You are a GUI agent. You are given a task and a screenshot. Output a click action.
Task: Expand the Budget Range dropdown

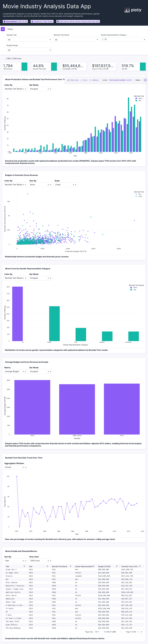pyautogui.click(x=29, y=50)
